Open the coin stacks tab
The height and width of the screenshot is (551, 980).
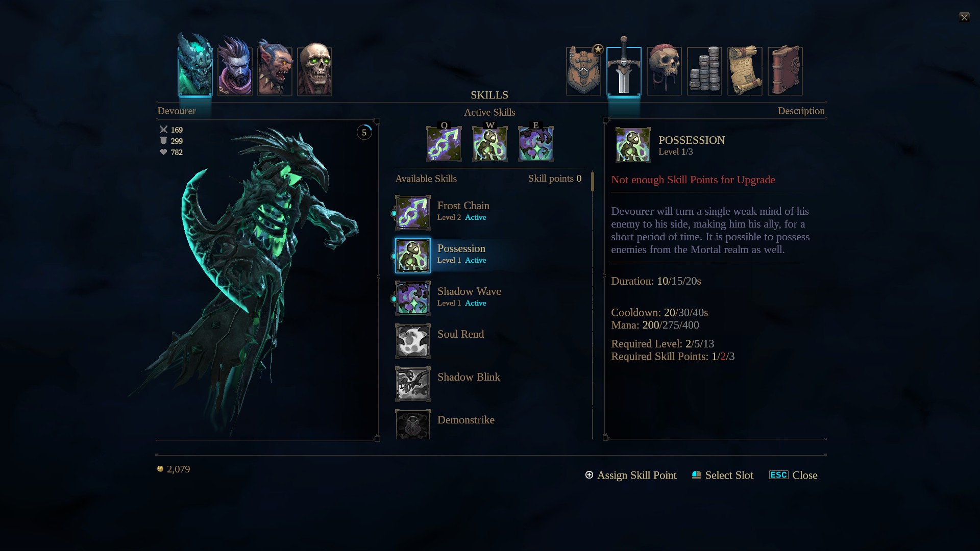click(704, 70)
